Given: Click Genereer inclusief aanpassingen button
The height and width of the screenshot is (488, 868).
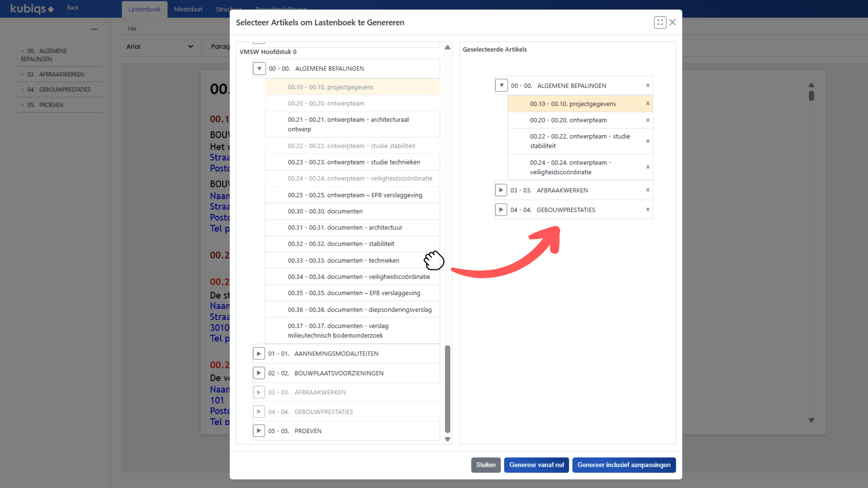Looking at the screenshot, I should pos(623,465).
